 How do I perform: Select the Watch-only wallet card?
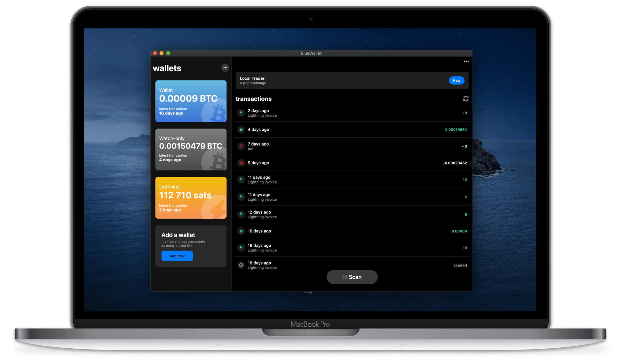pyautogui.click(x=191, y=150)
